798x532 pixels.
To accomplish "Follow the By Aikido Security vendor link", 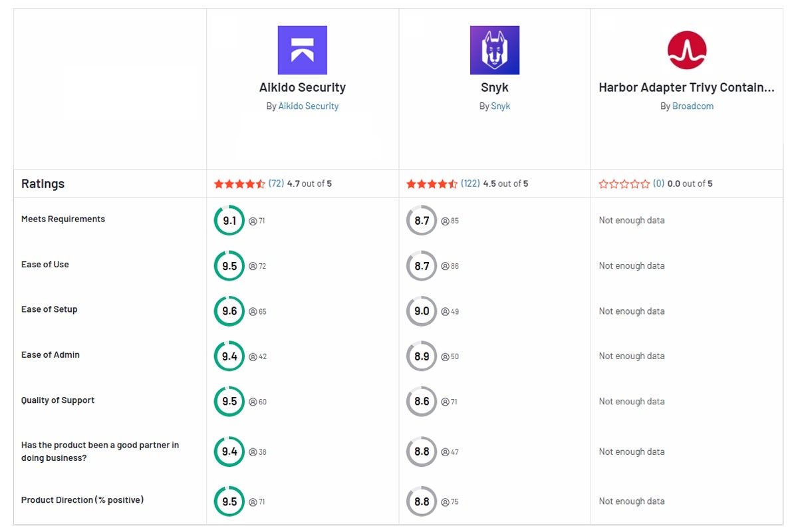I will tap(309, 106).
